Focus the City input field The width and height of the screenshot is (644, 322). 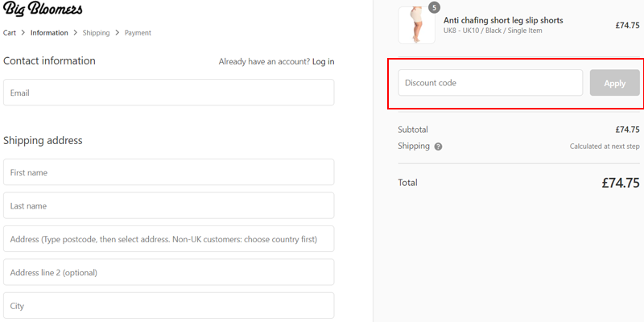169,305
